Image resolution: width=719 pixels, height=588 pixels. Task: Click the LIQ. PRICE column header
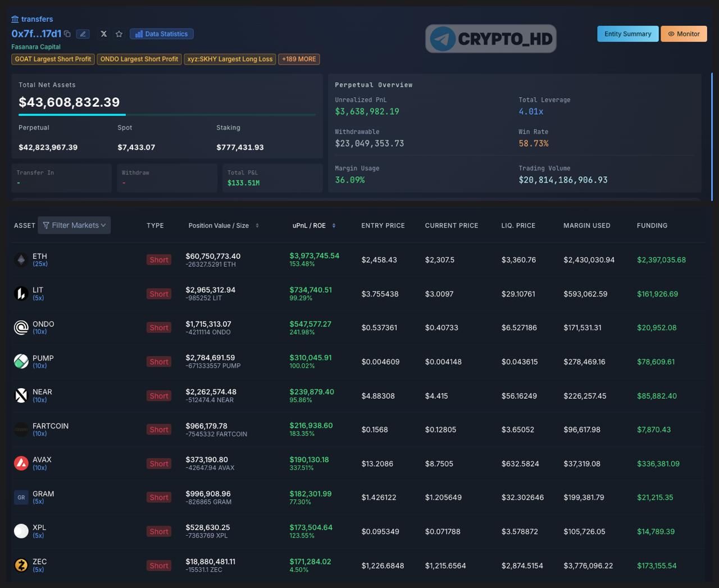[518, 225]
